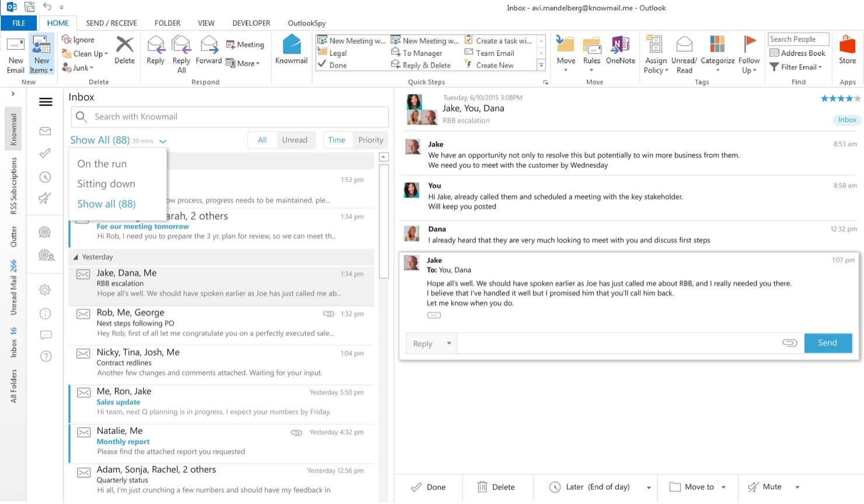Open the snooze clock icon in the sidebar
864x504 pixels.
click(x=45, y=177)
